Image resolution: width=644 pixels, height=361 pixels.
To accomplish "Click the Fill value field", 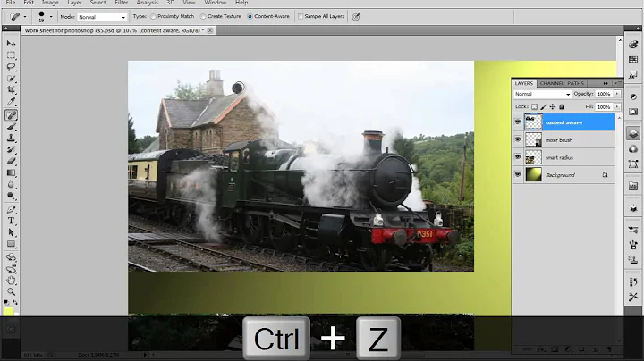I will pos(604,106).
